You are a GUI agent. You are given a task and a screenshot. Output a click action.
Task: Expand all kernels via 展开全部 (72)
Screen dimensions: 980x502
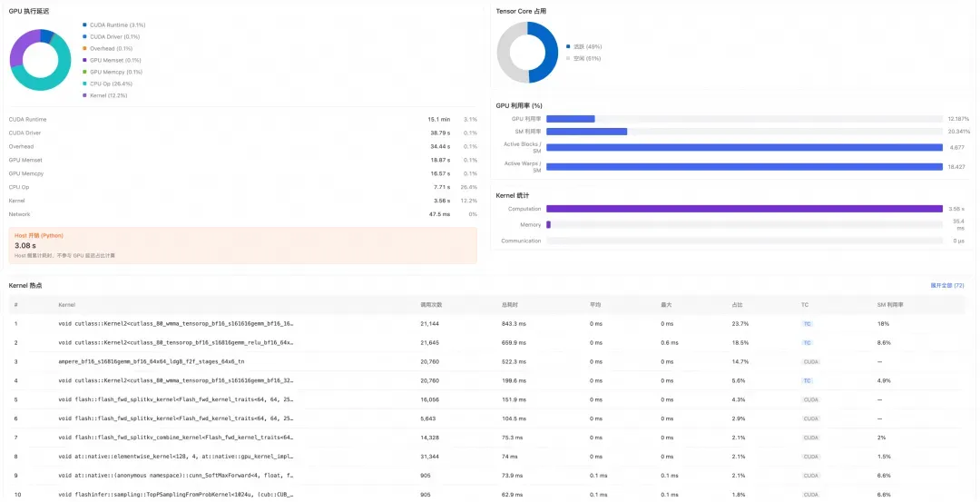pos(946,286)
